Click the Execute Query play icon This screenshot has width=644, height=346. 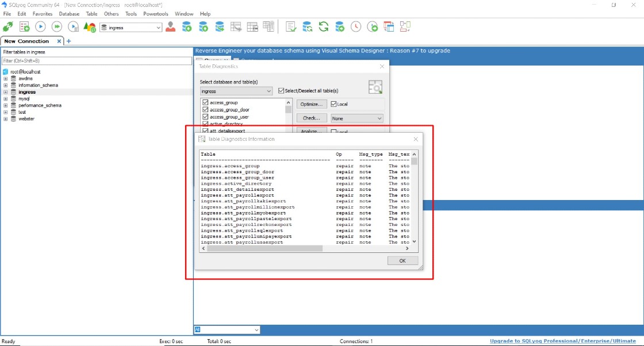click(40, 27)
